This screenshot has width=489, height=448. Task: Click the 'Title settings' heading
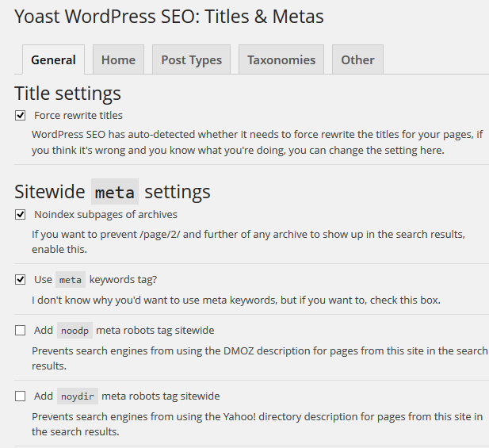[67, 93]
